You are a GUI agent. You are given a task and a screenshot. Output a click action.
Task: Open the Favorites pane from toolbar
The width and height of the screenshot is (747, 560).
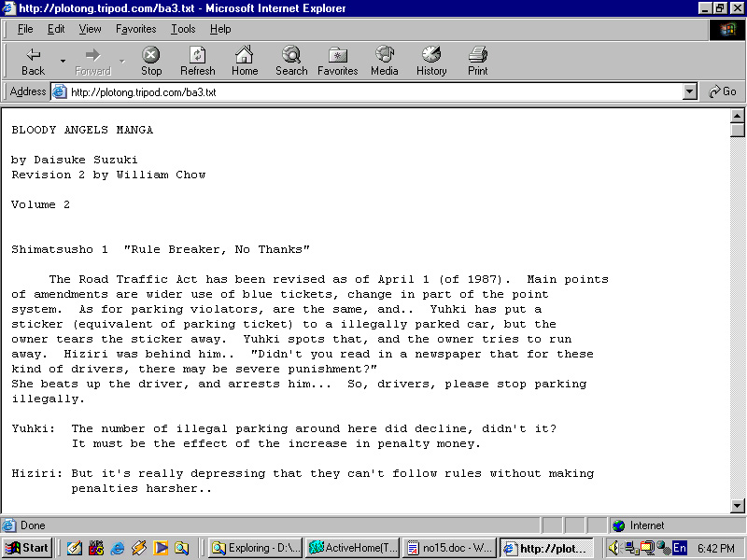pyautogui.click(x=338, y=62)
